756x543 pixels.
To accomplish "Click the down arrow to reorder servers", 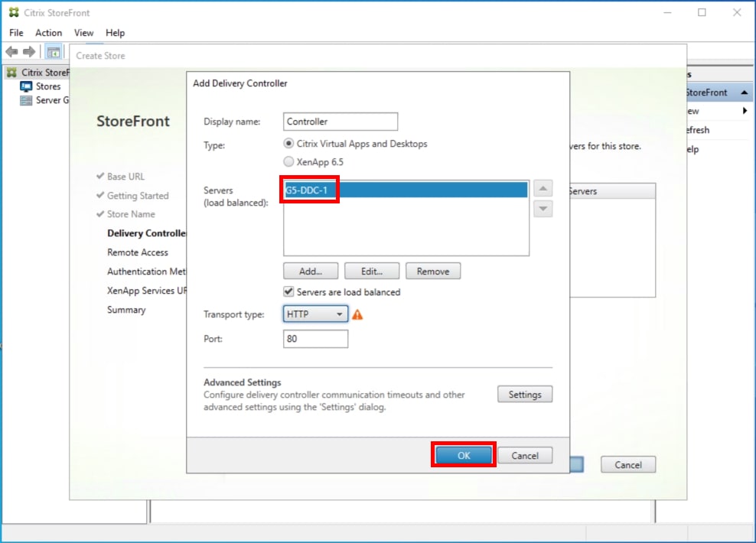I will (543, 206).
